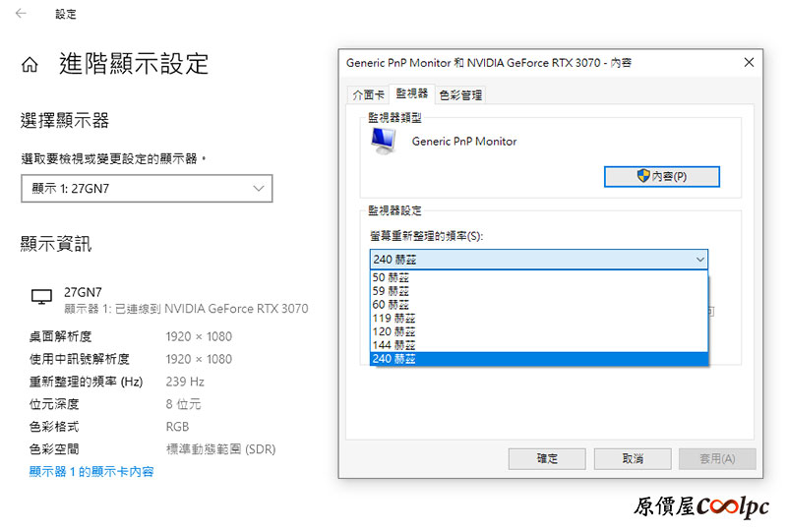Select 120 Hz refresh rate
Screen dimensions: 787x532
(x=538, y=331)
